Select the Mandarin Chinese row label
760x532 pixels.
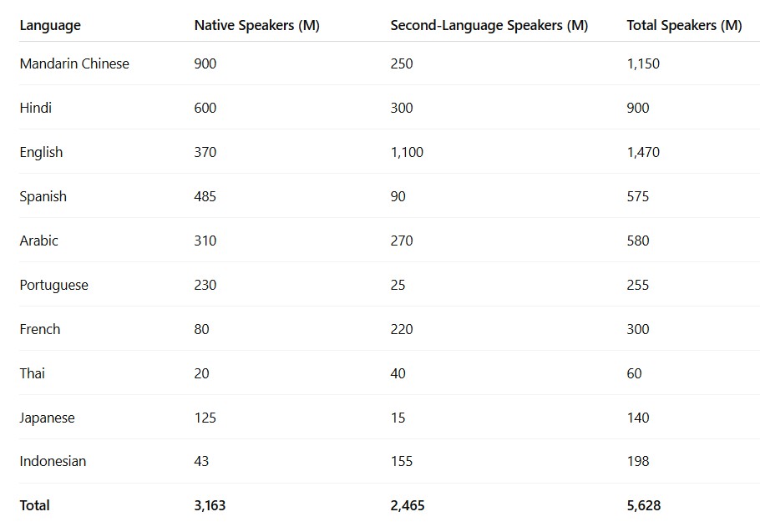tap(74, 63)
